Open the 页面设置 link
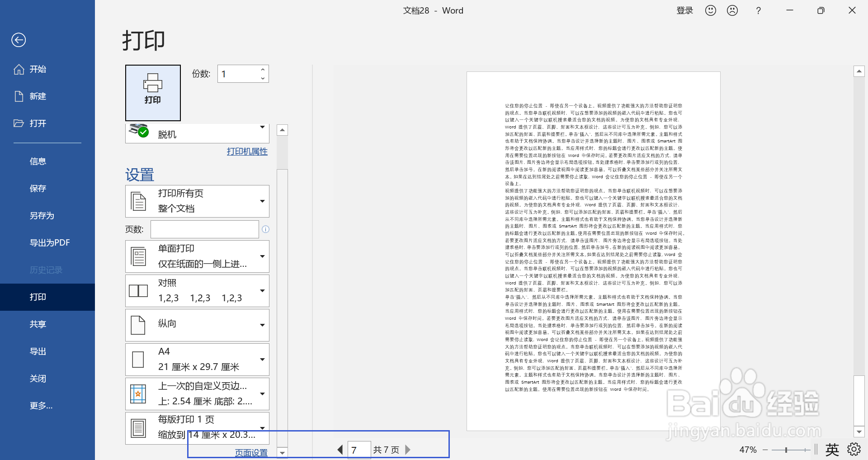The width and height of the screenshot is (868, 460). pyautogui.click(x=251, y=453)
